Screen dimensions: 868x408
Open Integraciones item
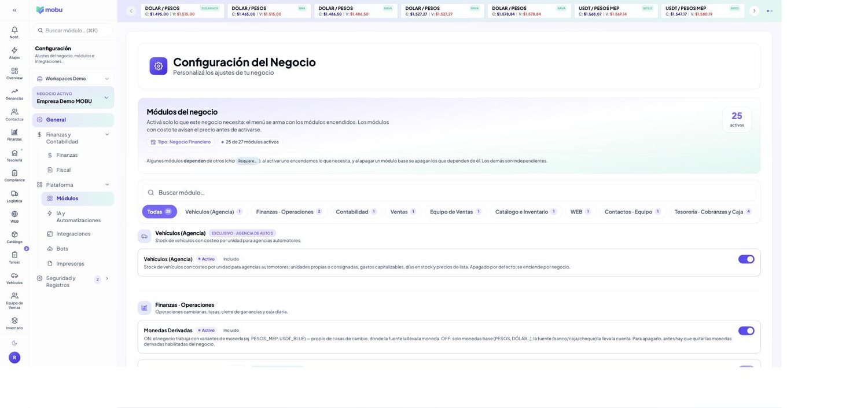tap(78, 234)
